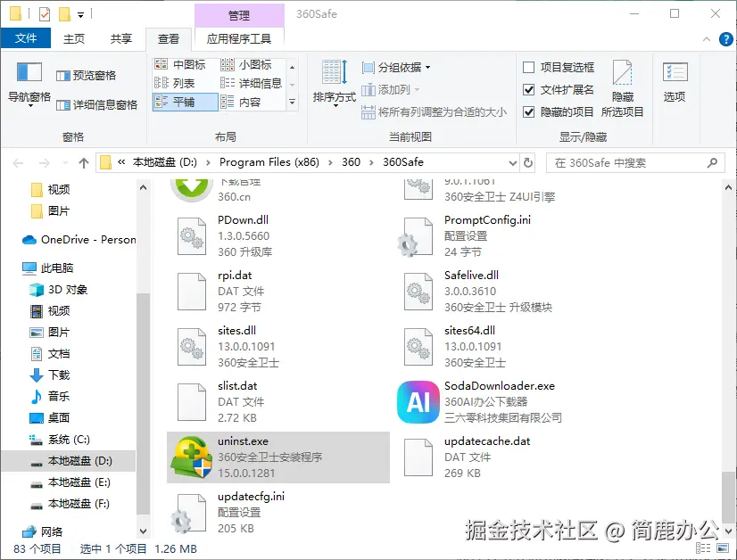This screenshot has height=560, width=737.
Task: Select the content layout
Action: [241, 102]
